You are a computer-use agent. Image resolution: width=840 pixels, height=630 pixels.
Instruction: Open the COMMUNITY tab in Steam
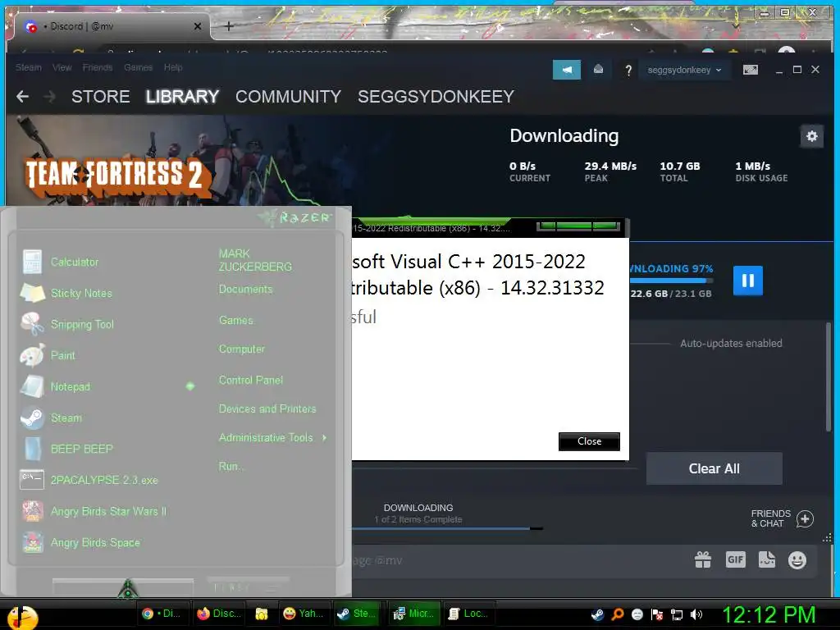click(288, 97)
